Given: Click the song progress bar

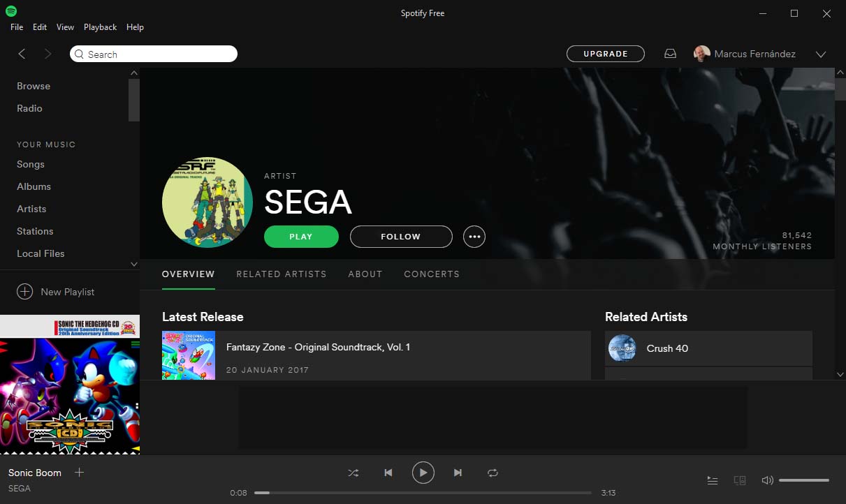Looking at the screenshot, I should [423, 493].
